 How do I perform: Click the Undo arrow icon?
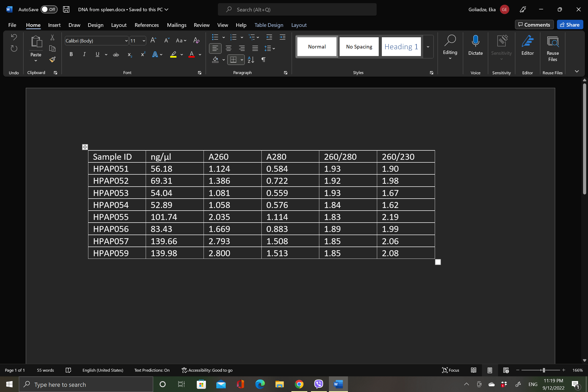[14, 37]
